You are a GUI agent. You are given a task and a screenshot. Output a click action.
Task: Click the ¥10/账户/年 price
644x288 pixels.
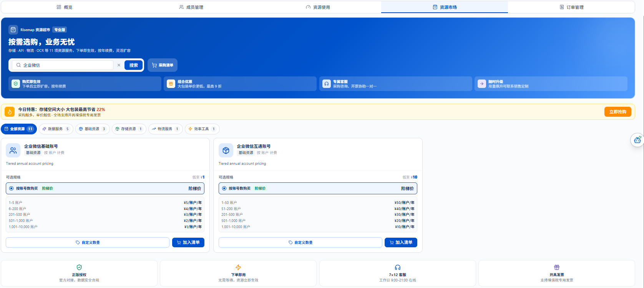click(404, 227)
